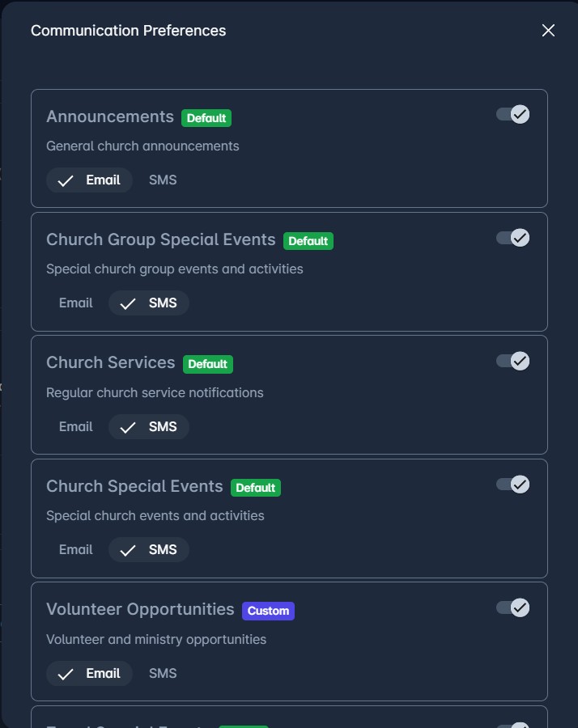This screenshot has height=728, width=578.
Task: Disable the Church Group Special Events switch
Action: (x=513, y=238)
